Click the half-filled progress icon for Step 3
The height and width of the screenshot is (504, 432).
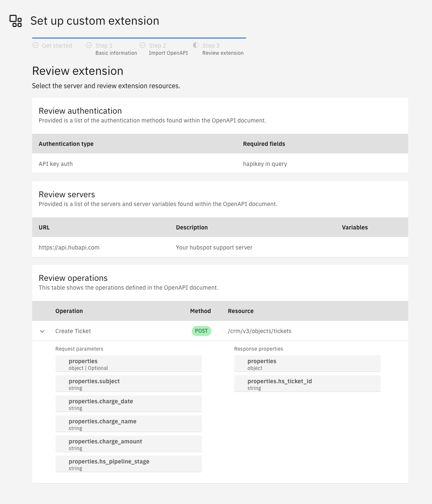196,45
